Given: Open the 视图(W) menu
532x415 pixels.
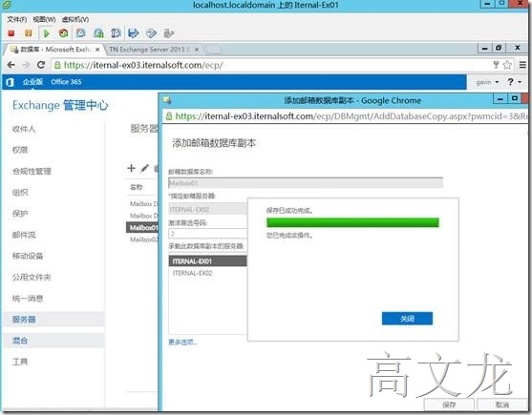Looking at the screenshot, I should (x=44, y=20).
